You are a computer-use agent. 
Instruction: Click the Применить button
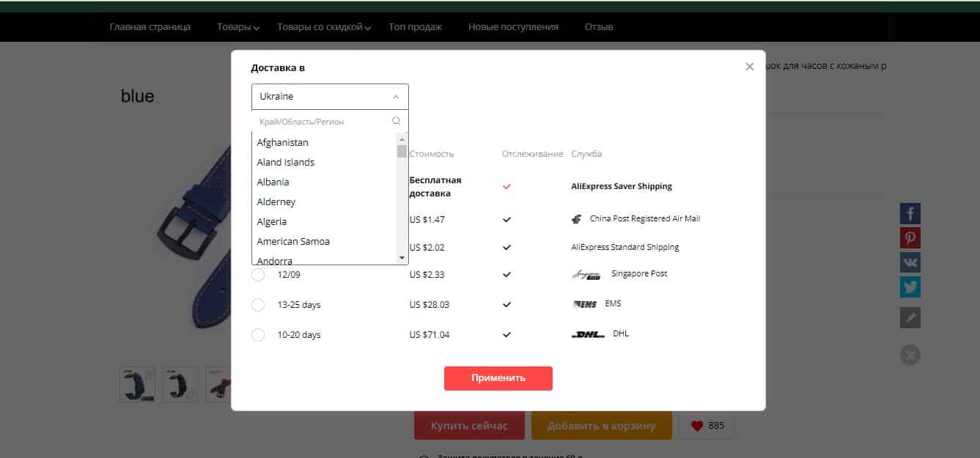(498, 378)
